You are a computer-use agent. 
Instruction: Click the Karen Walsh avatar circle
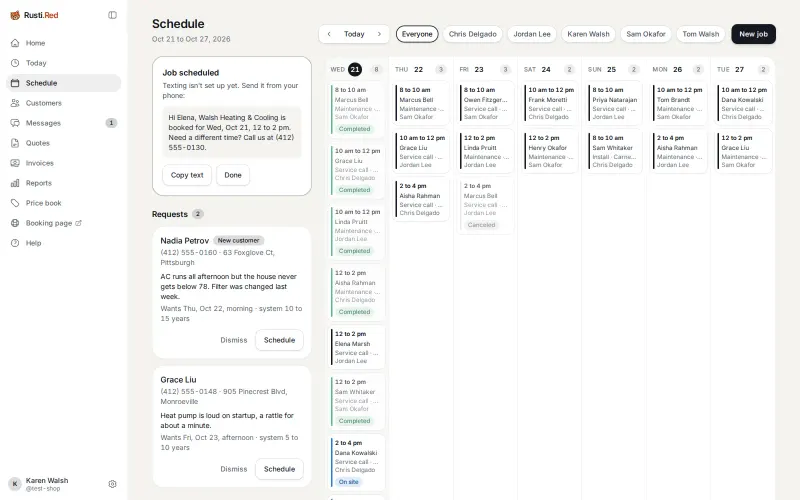15,484
